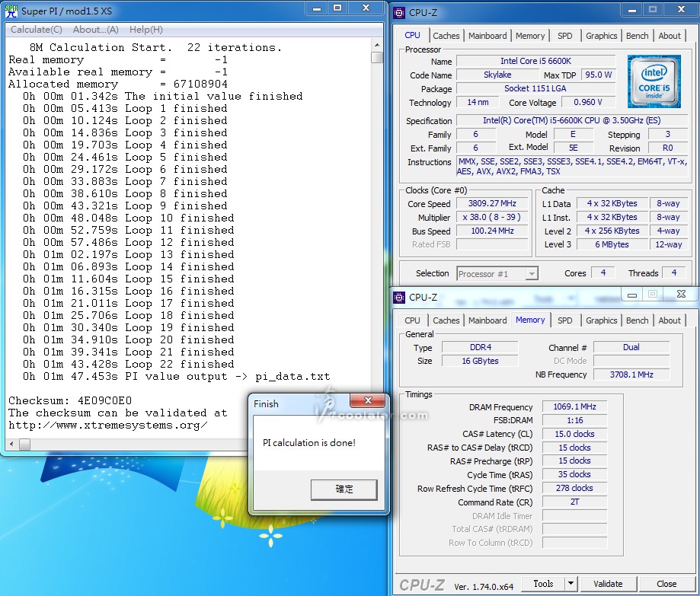The image size is (700, 596).
Task: Click the 14 nm technology value
Action: 478,102
